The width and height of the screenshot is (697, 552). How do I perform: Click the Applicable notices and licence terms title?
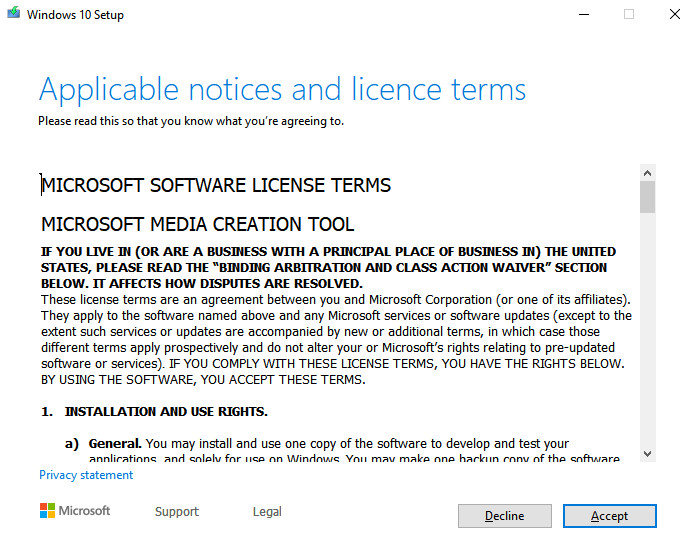[x=282, y=90]
